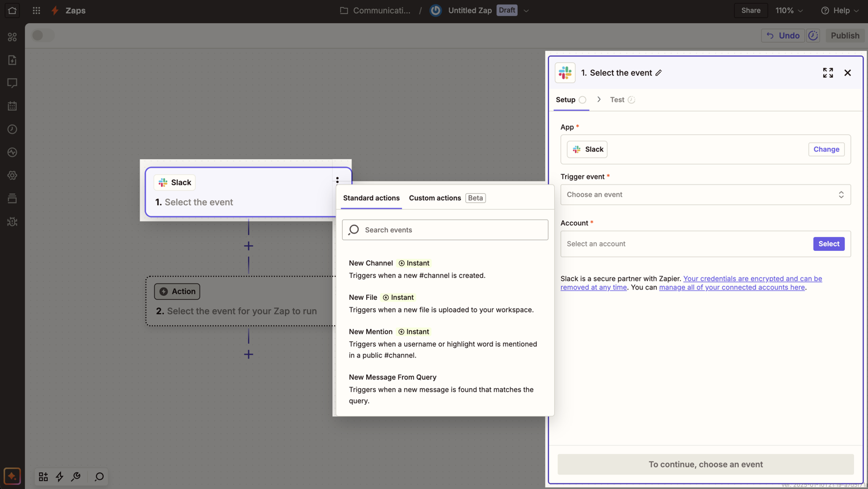Switch to Custom actions tab

(x=435, y=198)
